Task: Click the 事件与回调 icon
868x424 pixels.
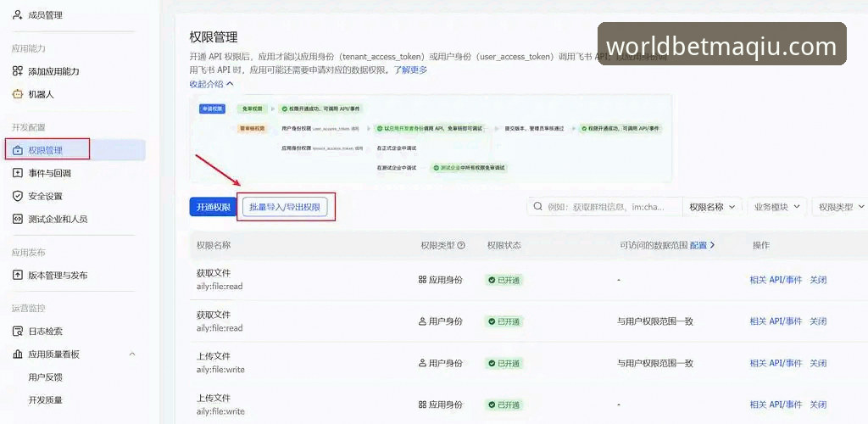Action: tap(18, 173)
